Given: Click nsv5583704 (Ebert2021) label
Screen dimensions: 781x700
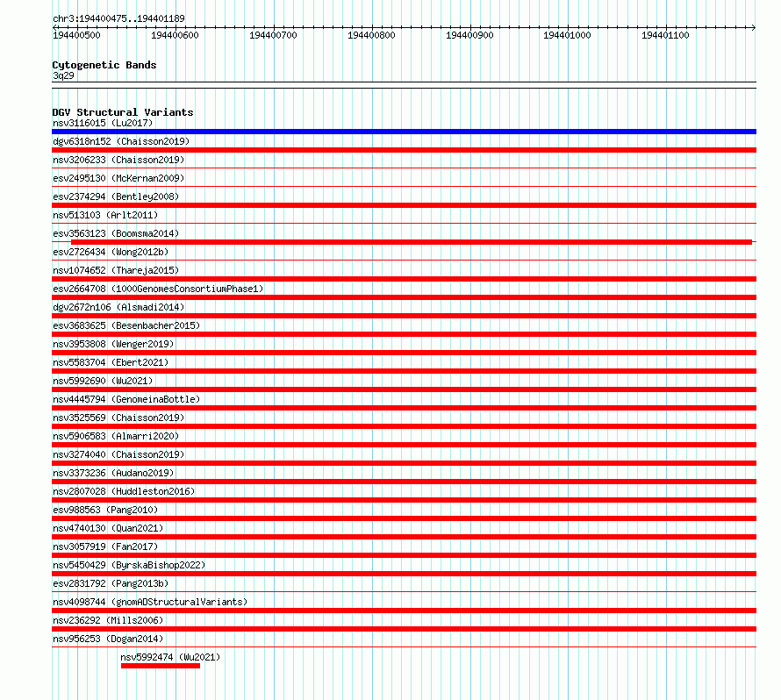Looking at the screenshot, I should pyautogui.click(x=111, y=362).
